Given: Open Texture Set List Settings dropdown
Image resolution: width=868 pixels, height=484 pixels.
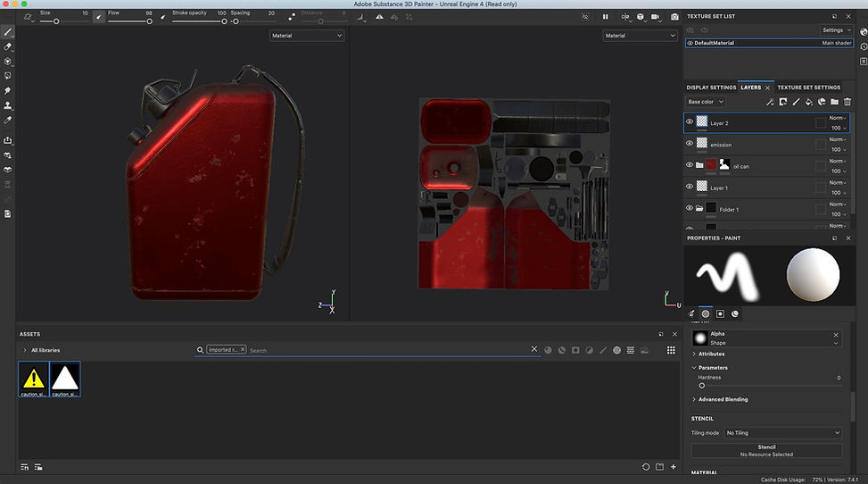Looking at the screenshot, I should (837, 30).
